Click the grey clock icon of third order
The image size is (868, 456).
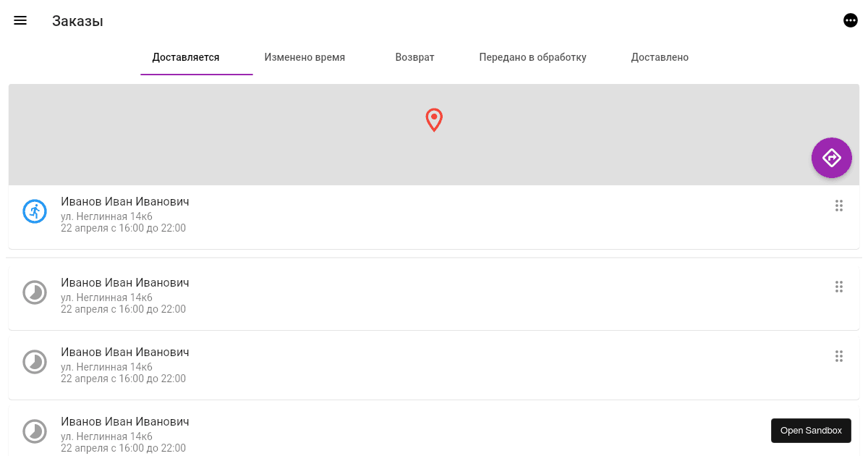pyautogui.click(x=35, y=362)
